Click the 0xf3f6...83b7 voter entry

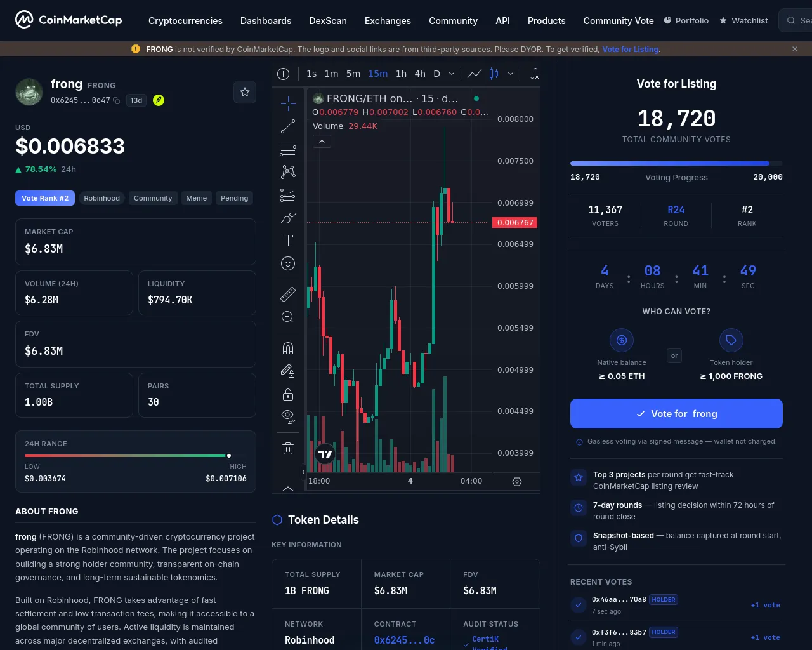676,637
